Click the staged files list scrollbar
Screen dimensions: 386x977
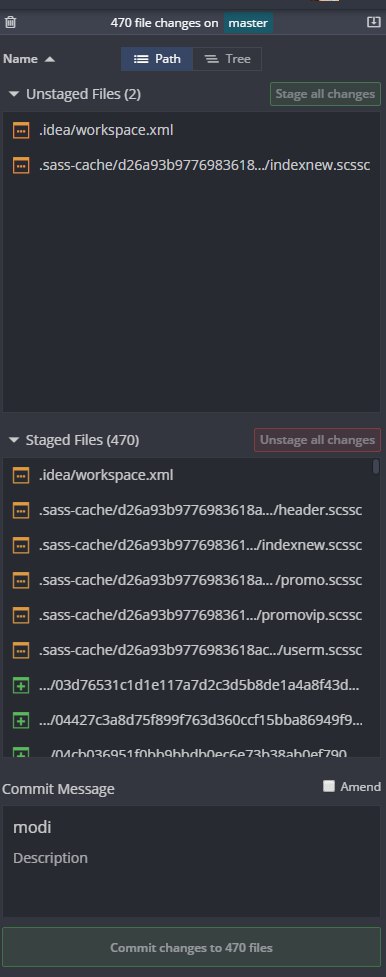tap(376, 467)
